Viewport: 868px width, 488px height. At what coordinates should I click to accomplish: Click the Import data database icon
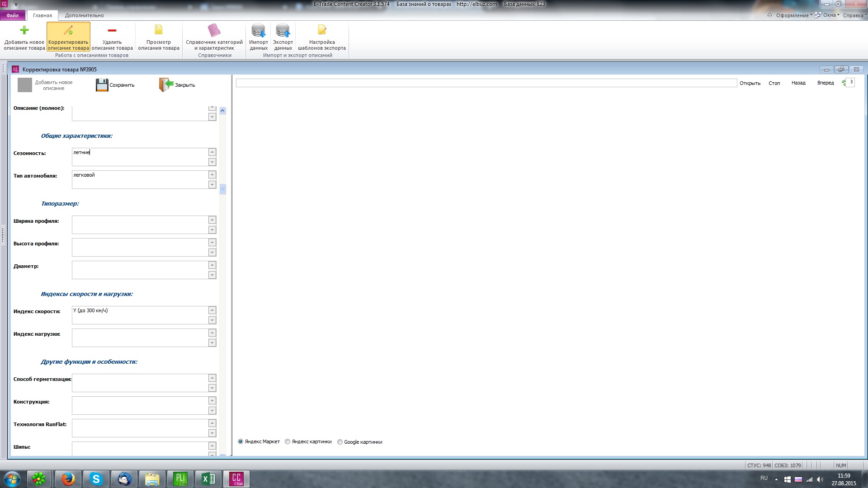[x=259, y=30]
